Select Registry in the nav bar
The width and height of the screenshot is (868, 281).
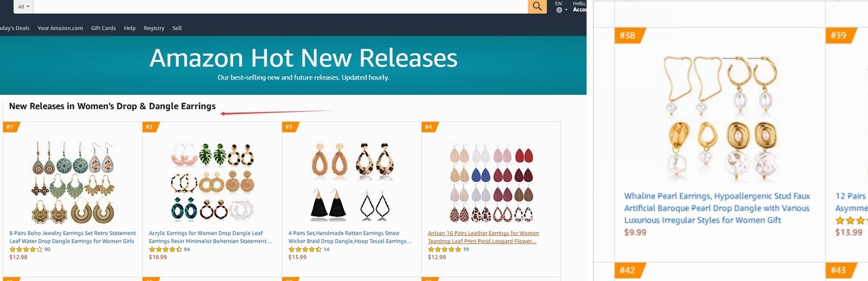click(x=154, y=28)
